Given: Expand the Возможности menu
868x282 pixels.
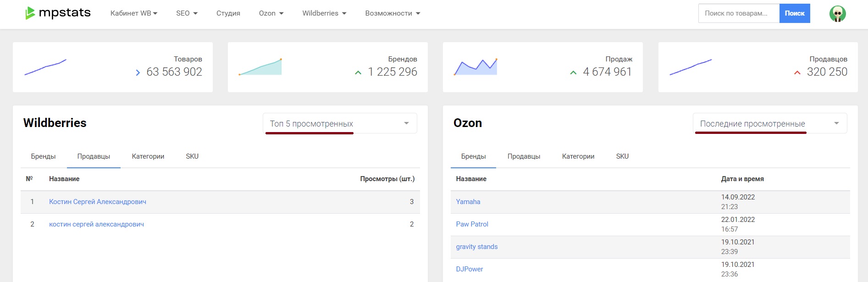Looking at the screenshot, I should click(x=393, y=13).
